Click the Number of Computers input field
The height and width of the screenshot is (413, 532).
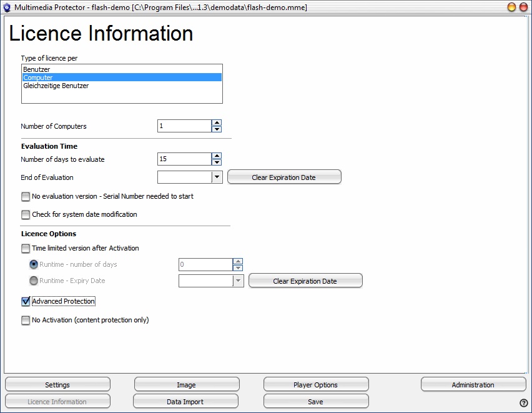point(185,126)
